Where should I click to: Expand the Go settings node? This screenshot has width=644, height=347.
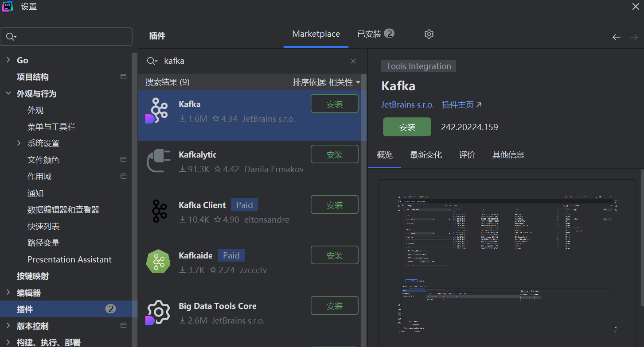[8, 60]
